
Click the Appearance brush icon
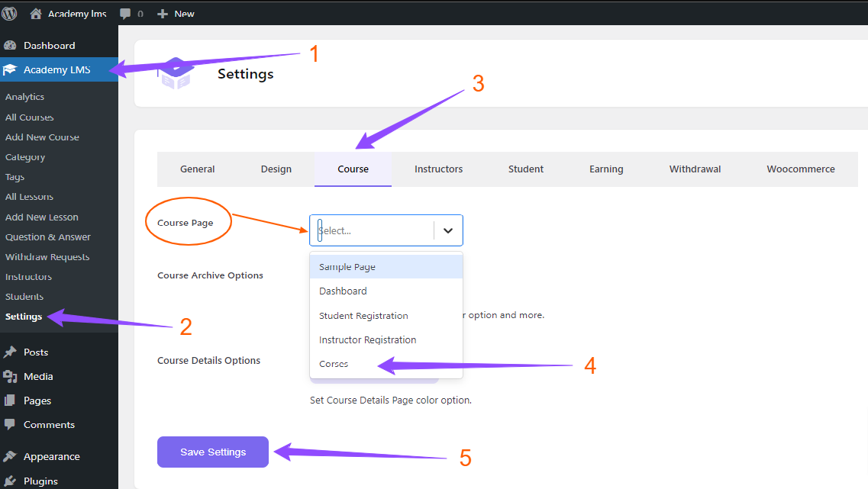tap(9, 456)
